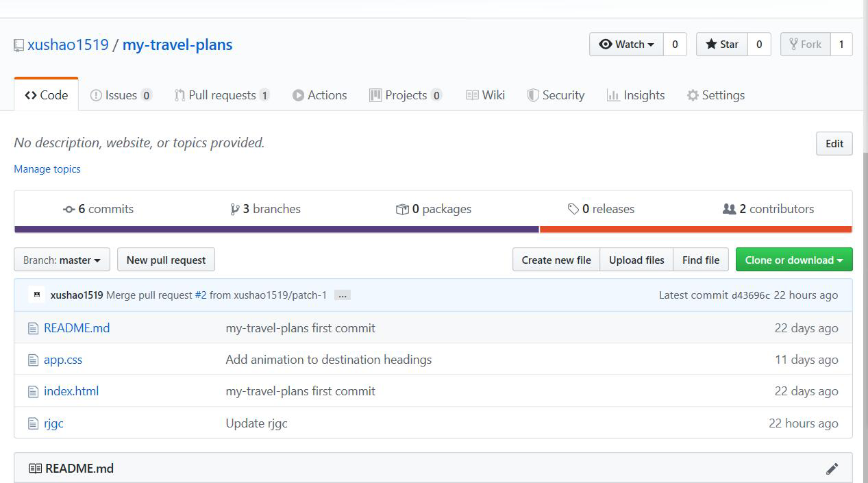Open the Settings tab
868x483 pixels.
716,95
